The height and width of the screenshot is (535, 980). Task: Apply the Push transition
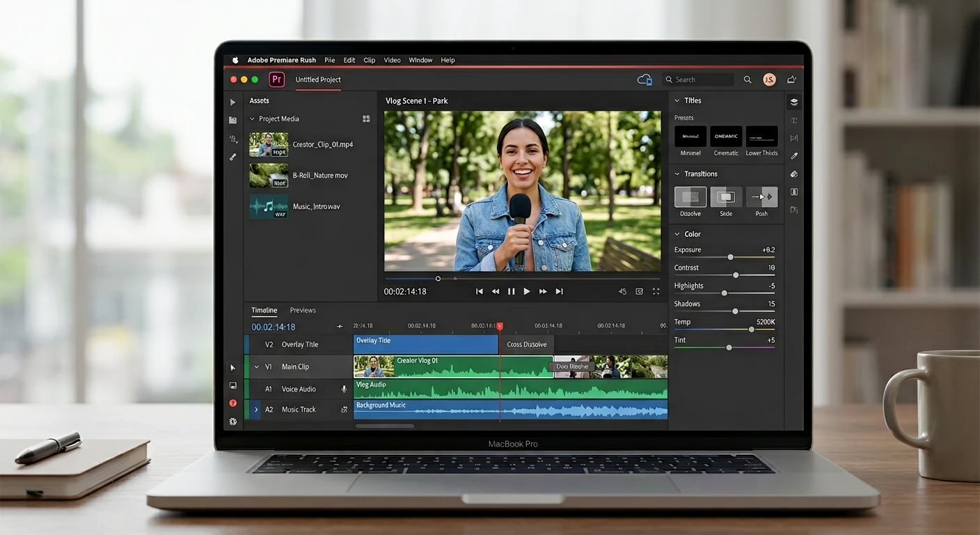tap(761, 197)
